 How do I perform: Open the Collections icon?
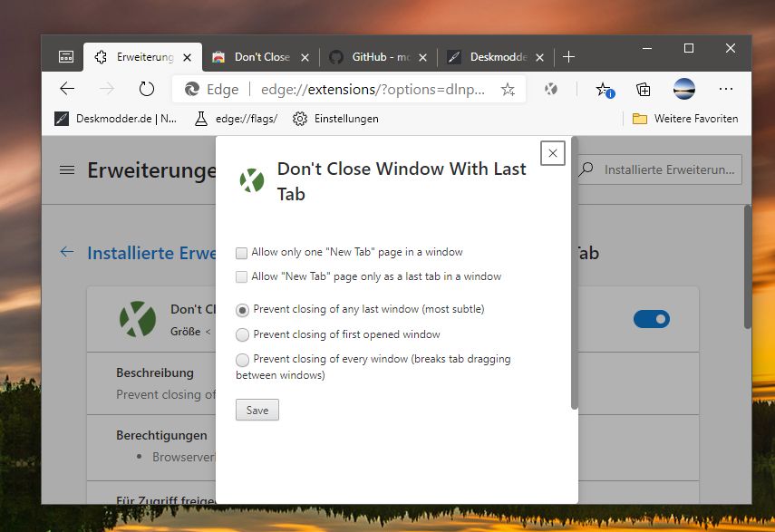(x=643, y=90)
